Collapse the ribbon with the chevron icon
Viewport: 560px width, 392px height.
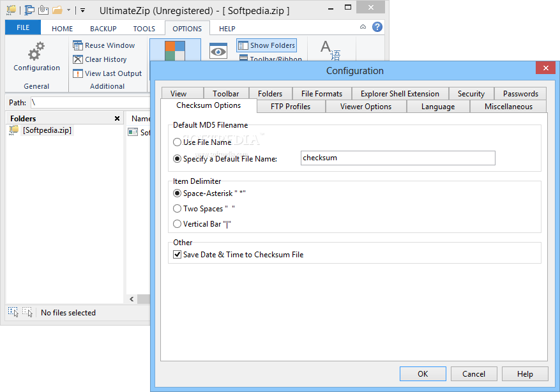(363, 27)
